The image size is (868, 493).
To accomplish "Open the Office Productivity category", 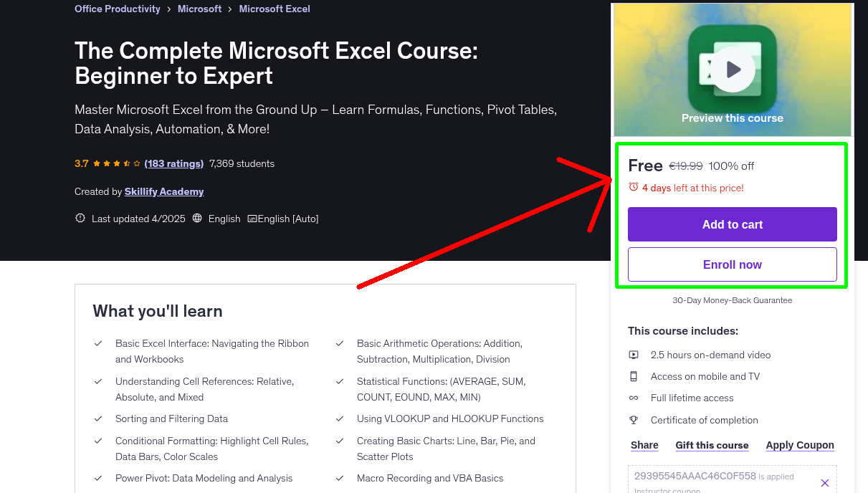I will (x=117, y=9).
